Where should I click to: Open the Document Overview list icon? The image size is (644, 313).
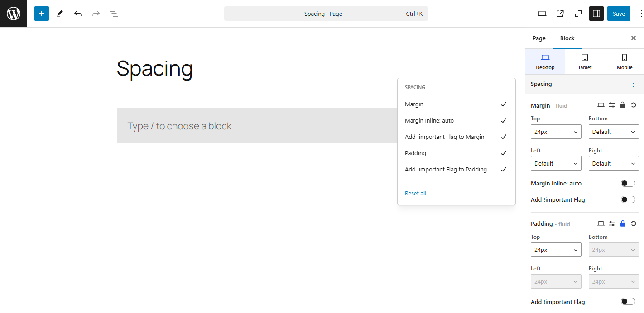click(114, 14)
